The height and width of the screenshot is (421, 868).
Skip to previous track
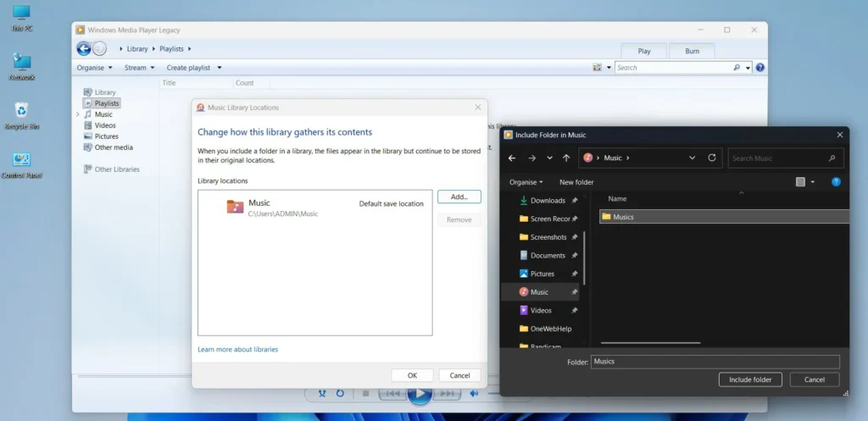392,393
